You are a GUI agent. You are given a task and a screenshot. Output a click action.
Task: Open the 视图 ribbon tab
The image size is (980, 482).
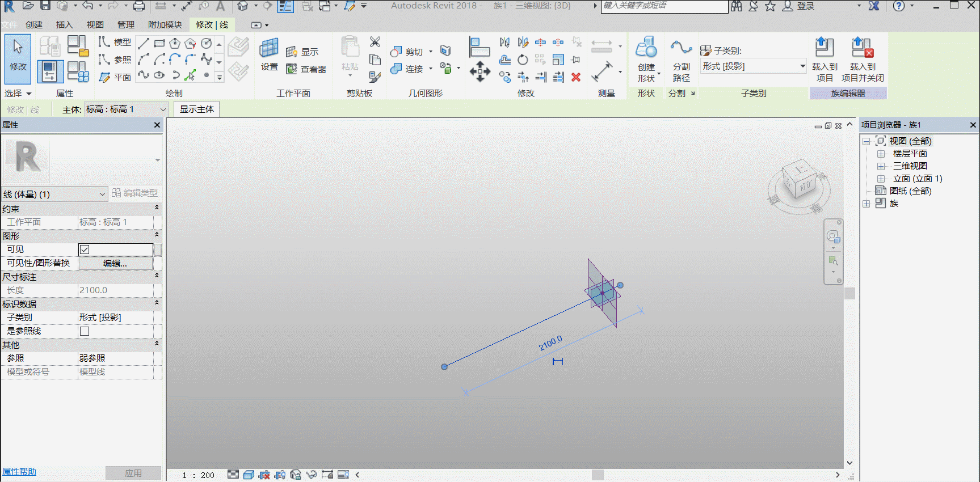[x=95, y=25]
